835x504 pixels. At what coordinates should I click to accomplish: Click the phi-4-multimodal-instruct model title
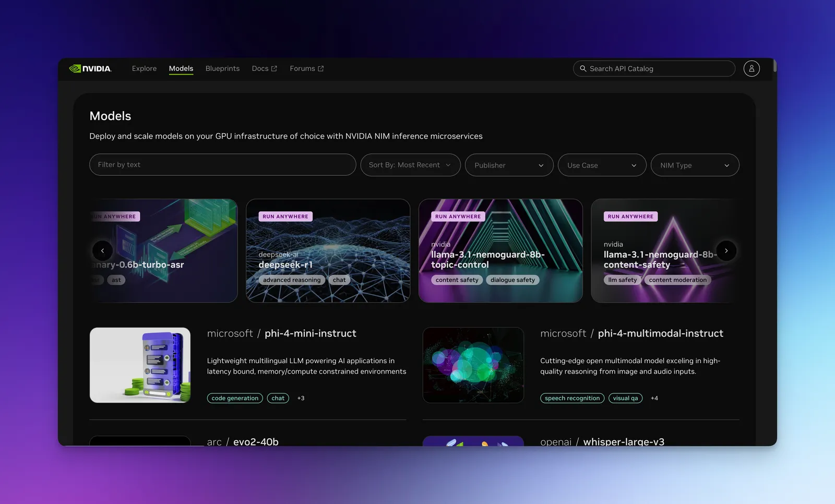point(660,333)
